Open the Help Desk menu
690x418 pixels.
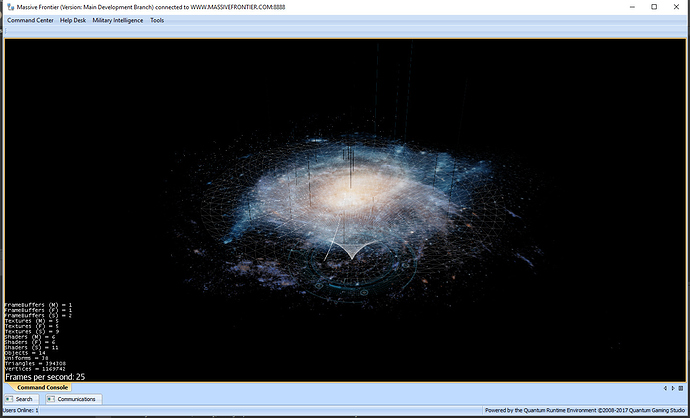point(73,20)
